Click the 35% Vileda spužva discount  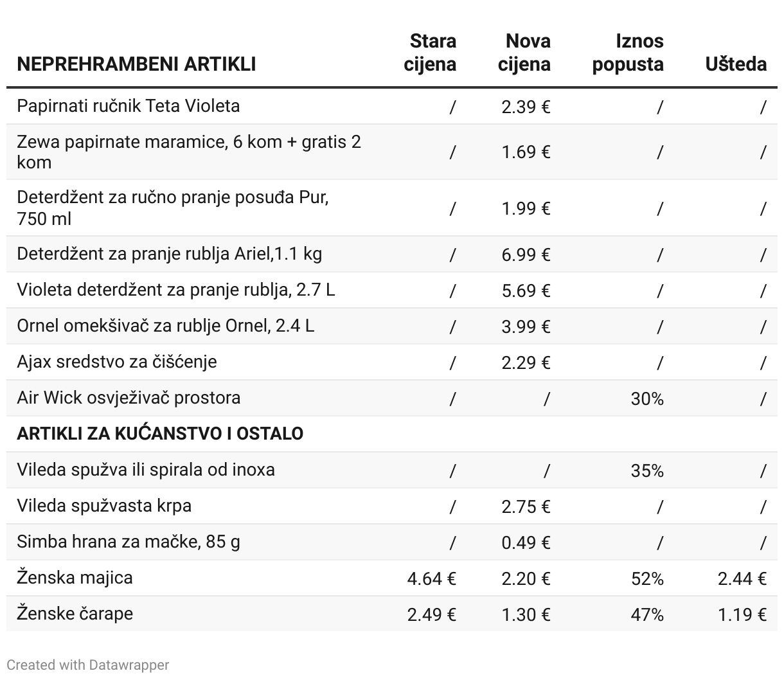[x=646, y=470]
